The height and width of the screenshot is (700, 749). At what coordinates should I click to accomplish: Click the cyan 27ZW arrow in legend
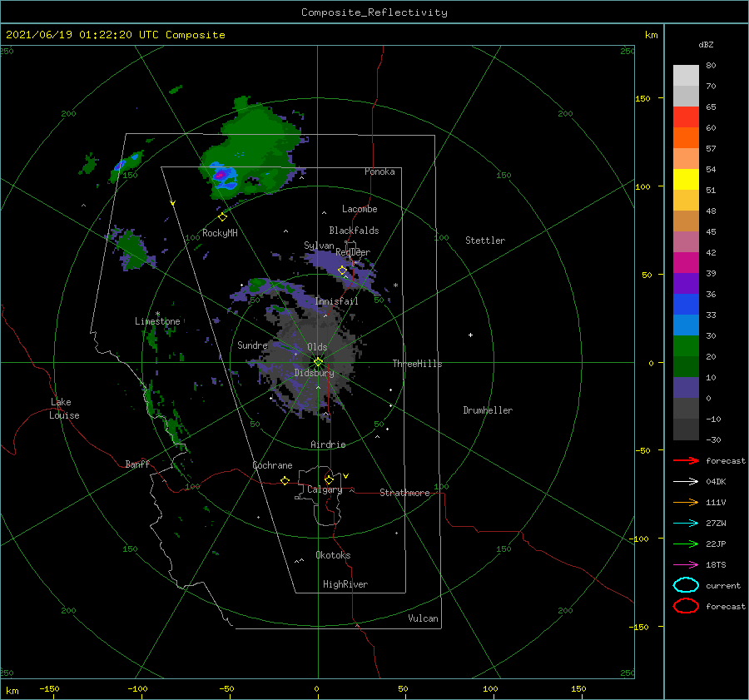(x=686, y=524)
